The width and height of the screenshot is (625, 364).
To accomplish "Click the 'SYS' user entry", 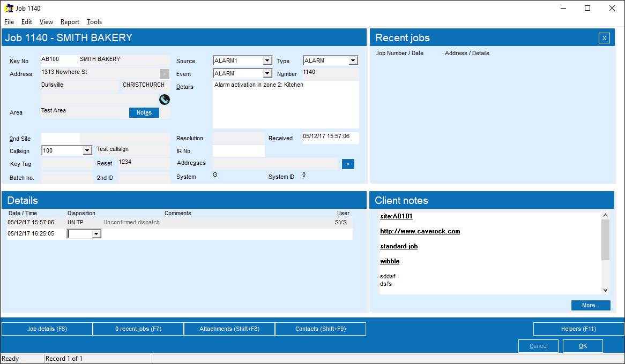I will pyautogui.click(x=341, y=223).
